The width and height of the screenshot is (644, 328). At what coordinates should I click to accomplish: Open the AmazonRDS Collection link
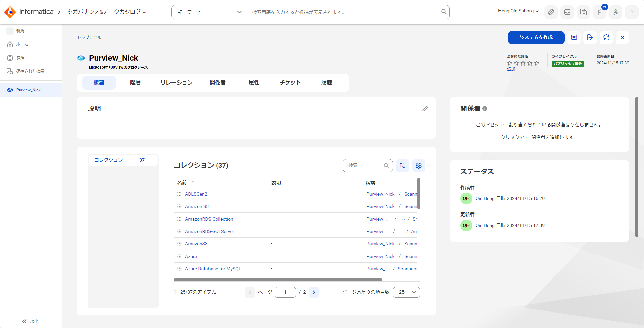(209, 219)
